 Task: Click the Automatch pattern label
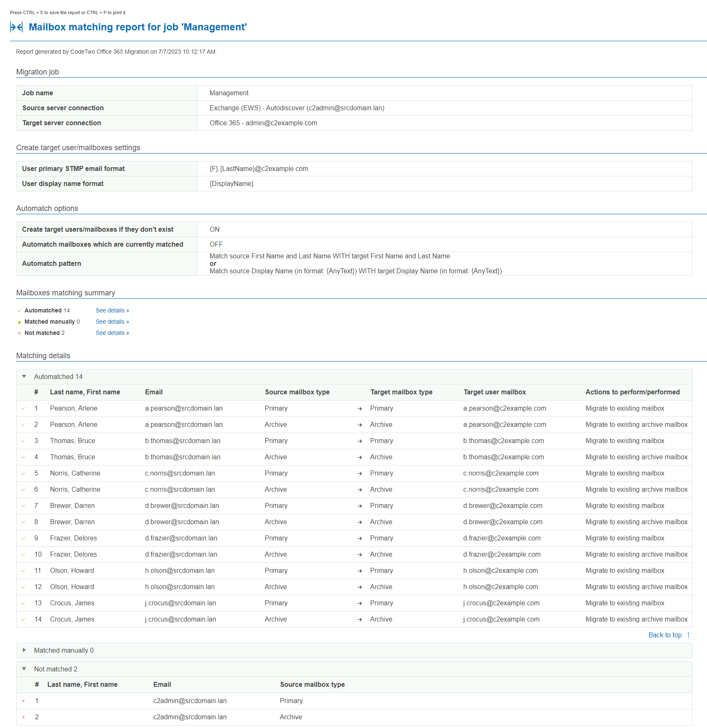pos(52,264)
